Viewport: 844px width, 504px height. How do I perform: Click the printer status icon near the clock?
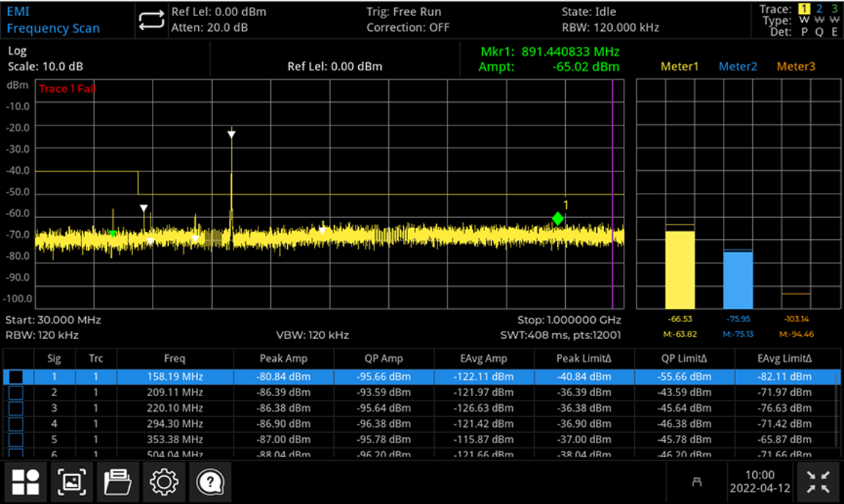(696, 482)
